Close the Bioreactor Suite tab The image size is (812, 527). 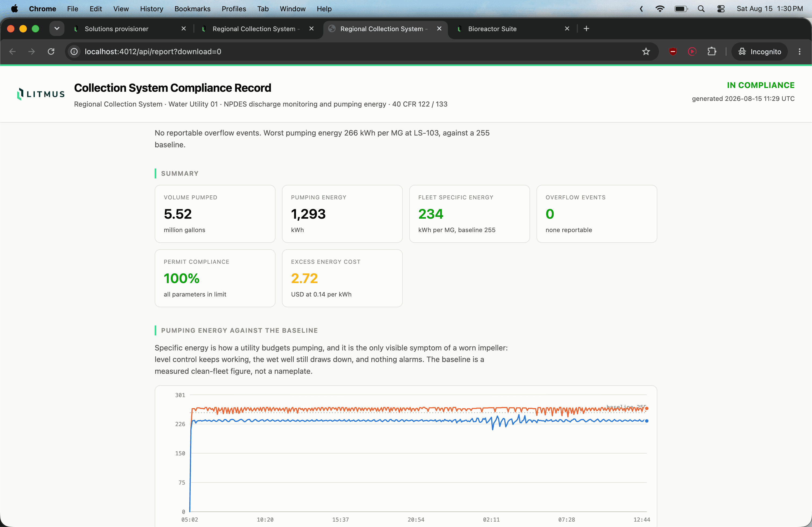pos(567,29)
